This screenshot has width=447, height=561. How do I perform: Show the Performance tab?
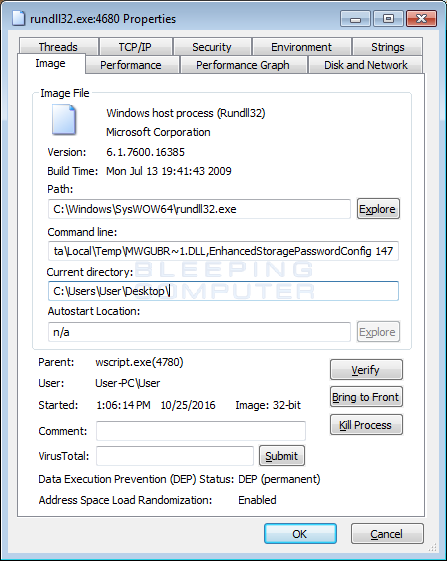131,65
